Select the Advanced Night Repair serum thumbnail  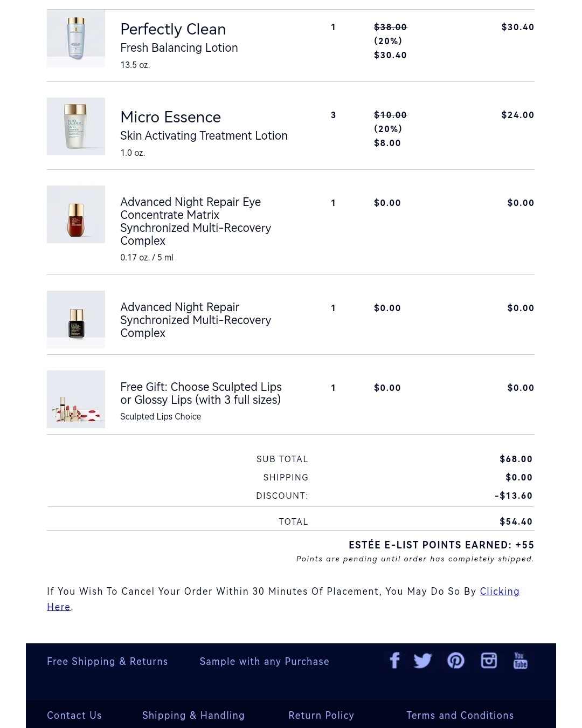[76, 319]
